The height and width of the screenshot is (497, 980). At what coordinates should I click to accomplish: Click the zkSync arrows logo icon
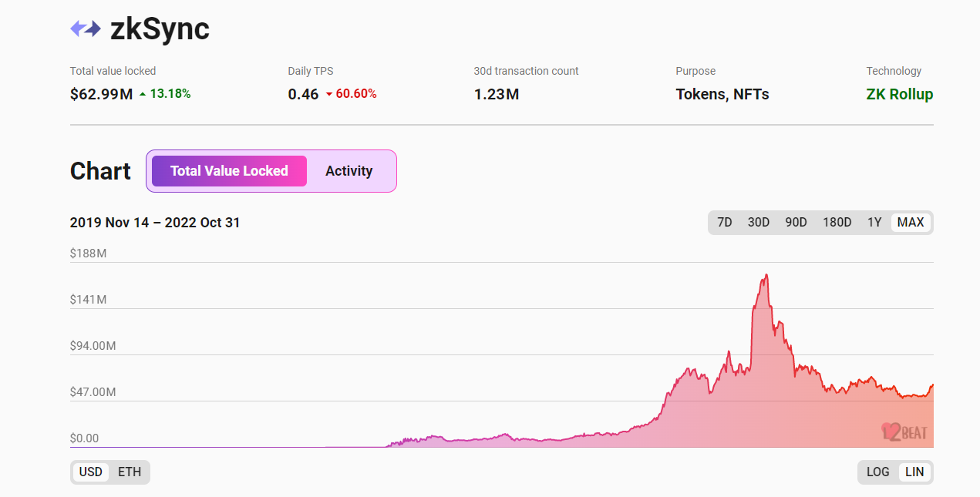86,29
